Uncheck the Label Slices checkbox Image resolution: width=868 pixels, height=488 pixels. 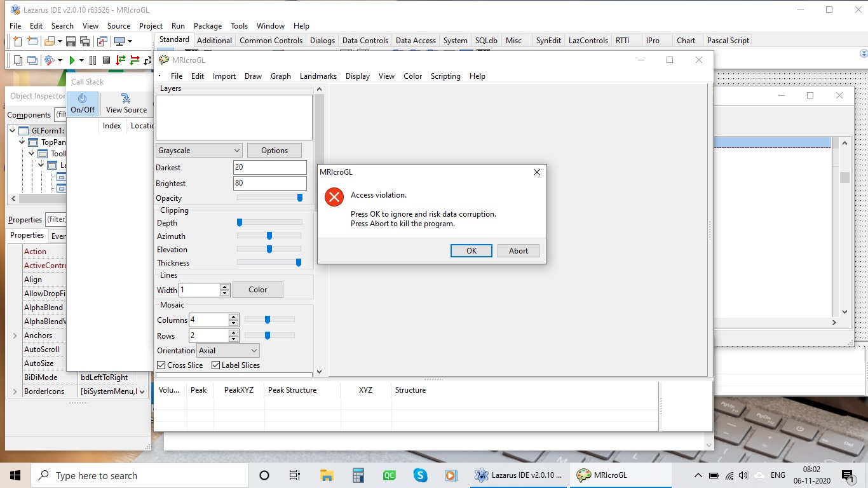[216, 365]
